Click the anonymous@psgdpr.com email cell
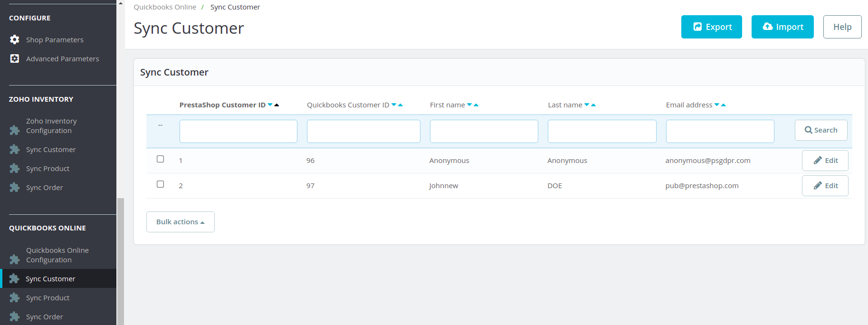Viewport: 868px width, 325px height. (708, 161)
